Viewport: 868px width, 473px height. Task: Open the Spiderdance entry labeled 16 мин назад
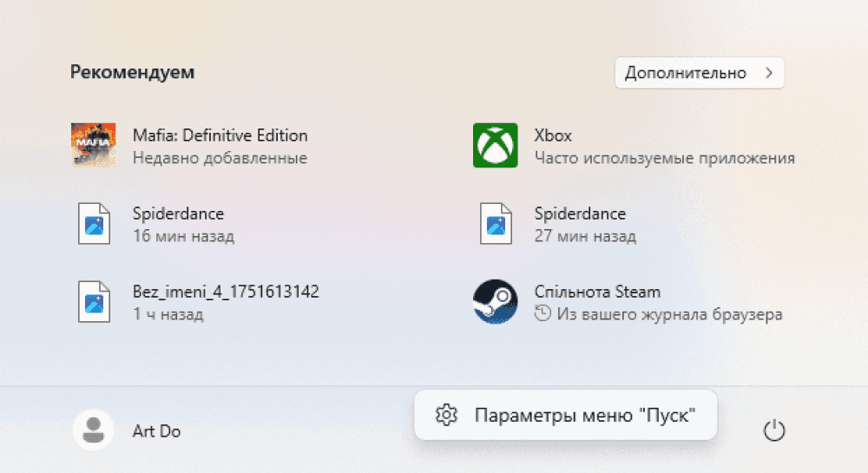coord(178,214)
